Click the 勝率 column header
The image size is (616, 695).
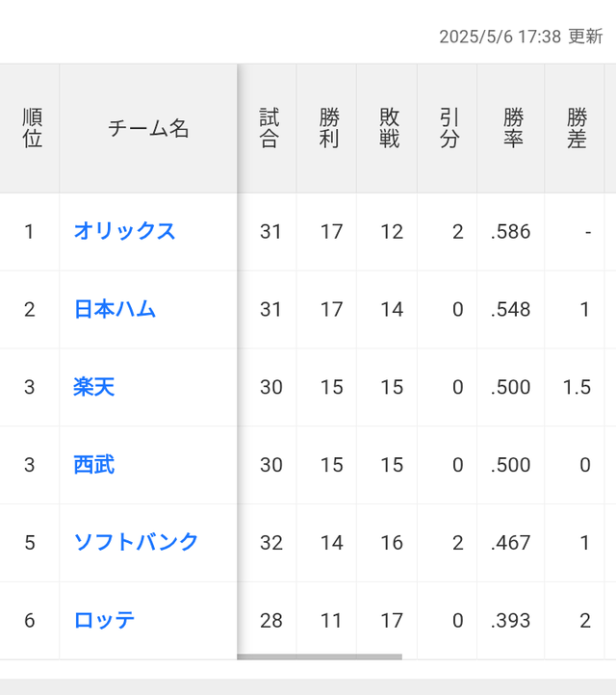(x=511, y=129)
